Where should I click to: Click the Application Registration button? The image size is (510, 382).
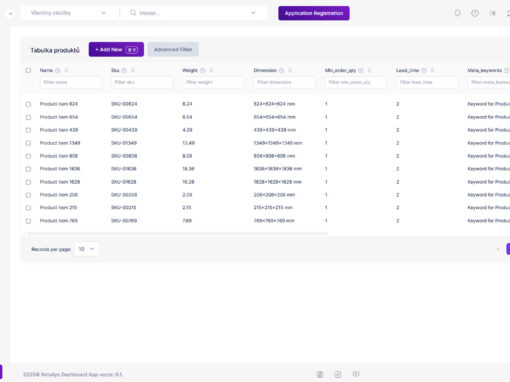314,13
